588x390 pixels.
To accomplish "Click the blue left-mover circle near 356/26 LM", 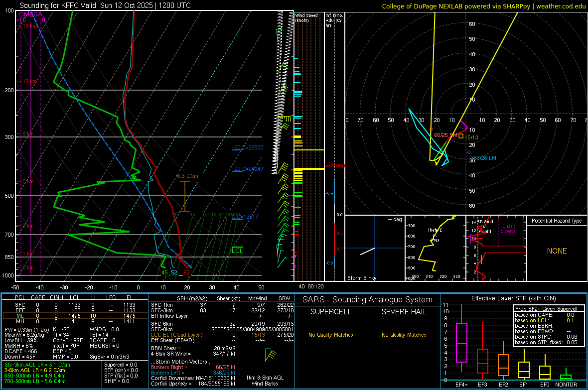I will click(469, 152).
